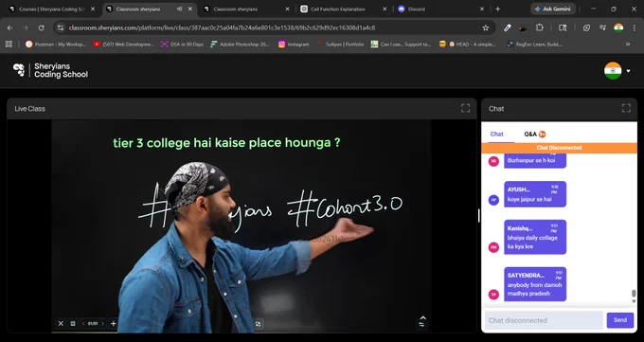Open the Adobe Photoshop bookmark
644x342 pixels.
click(x=240, y=44)
